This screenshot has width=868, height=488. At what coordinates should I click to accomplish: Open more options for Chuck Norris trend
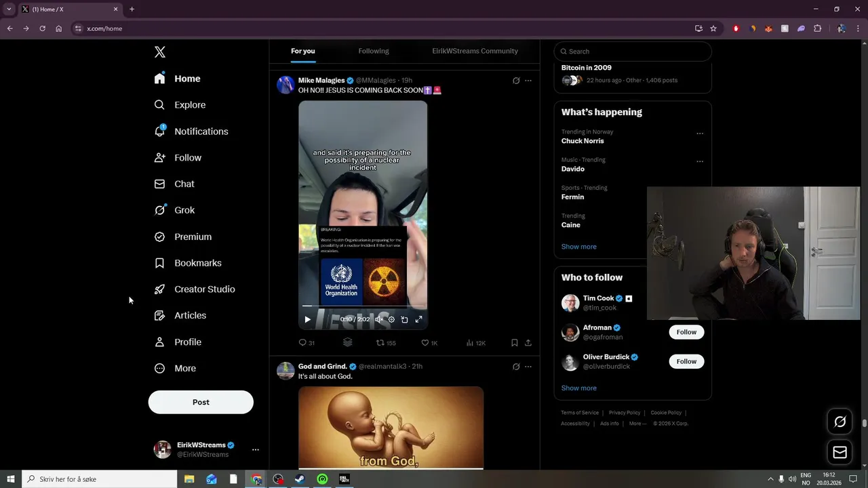700,134
